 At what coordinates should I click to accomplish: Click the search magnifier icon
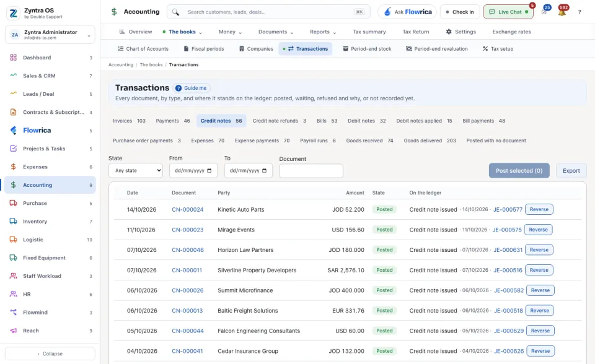pyautogui.click(x=175, y=12)
